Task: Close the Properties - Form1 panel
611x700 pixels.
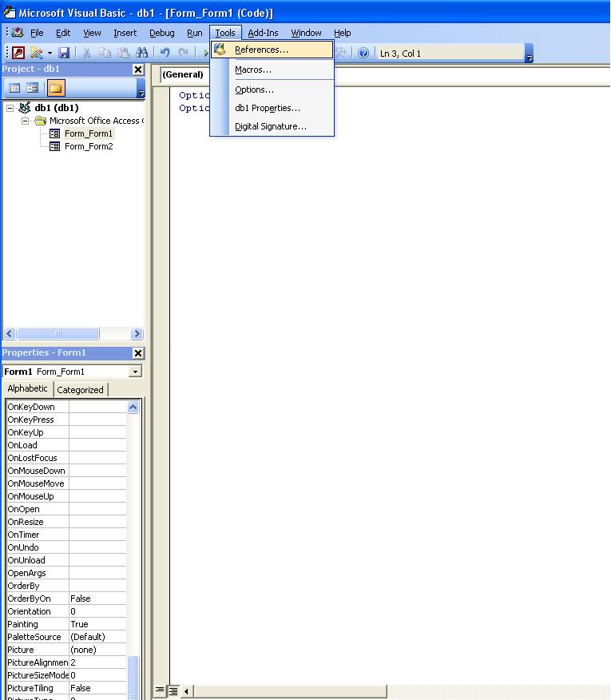Action: click(138, 353)
